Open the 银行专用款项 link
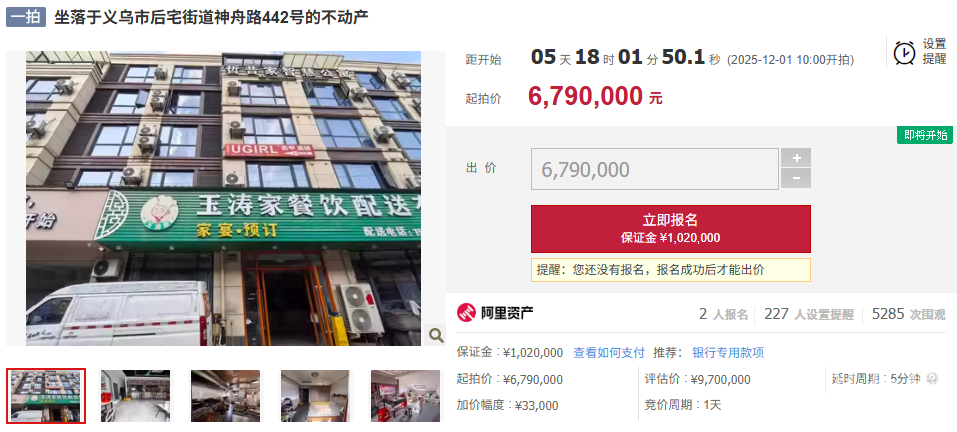This screenshot has width=957, height=432. tap(728, 353)
